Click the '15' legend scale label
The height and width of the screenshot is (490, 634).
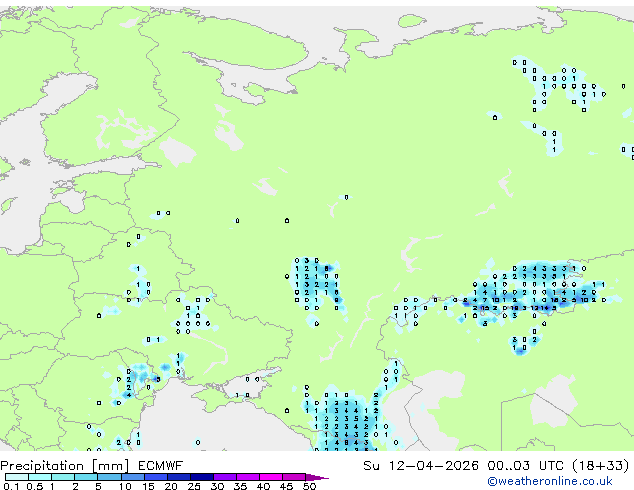[148, 486]
